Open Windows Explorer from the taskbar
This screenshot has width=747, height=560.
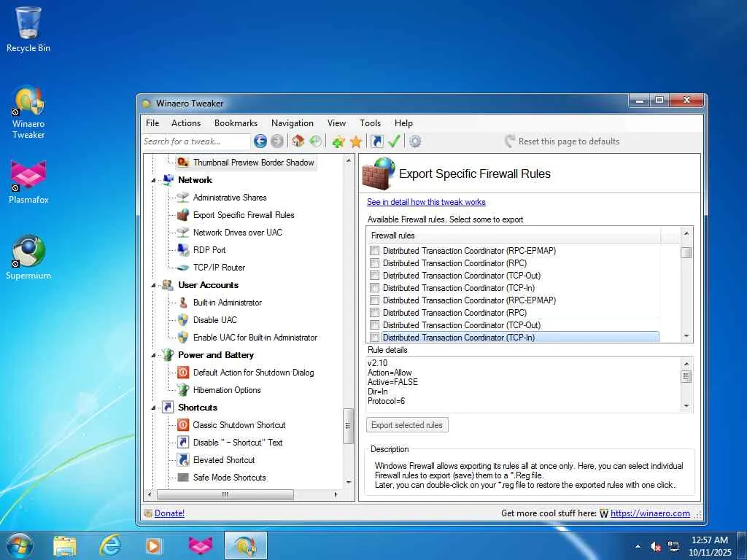pos(65,545)
